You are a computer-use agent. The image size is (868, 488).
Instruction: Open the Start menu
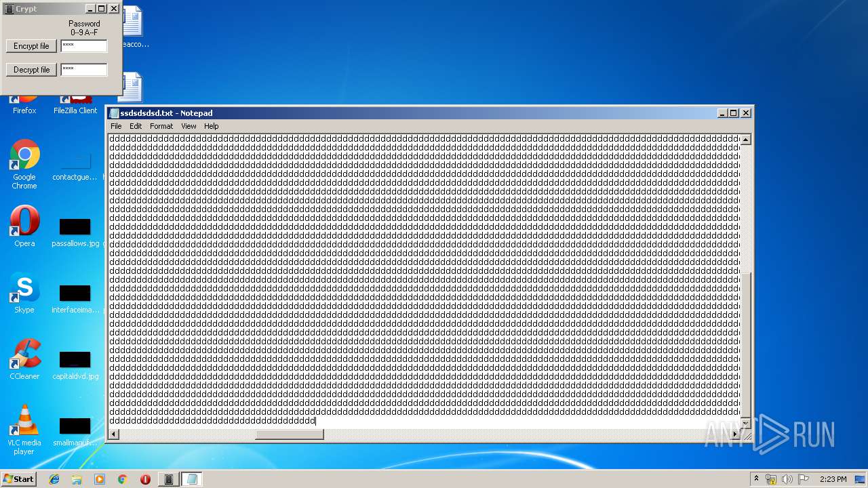pyautogui.click(x=19, y=479)
